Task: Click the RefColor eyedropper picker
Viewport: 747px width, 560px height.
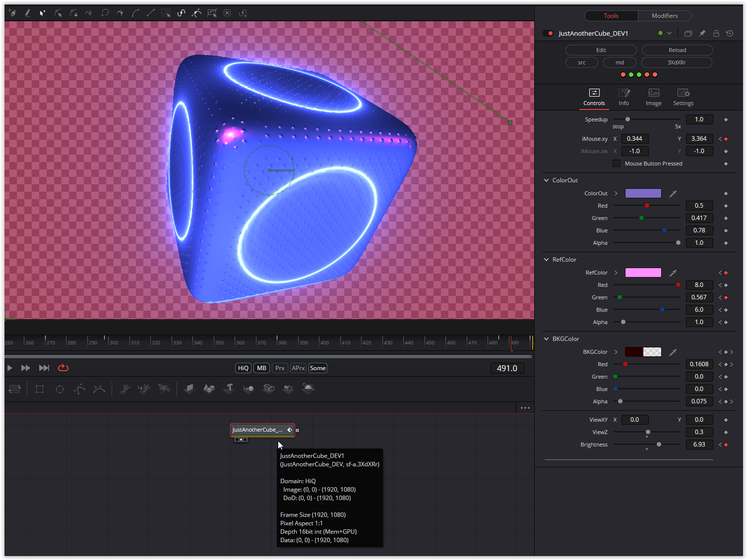Action: click(x=673, y=273)
